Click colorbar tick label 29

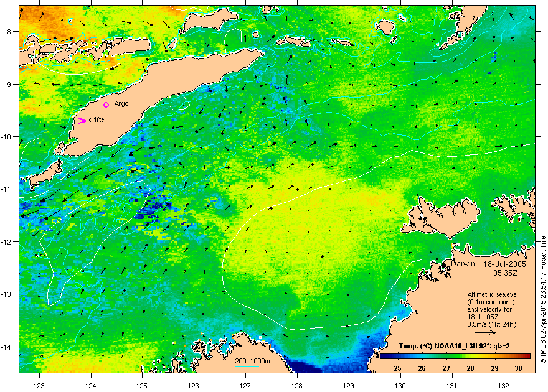point(494,368)
